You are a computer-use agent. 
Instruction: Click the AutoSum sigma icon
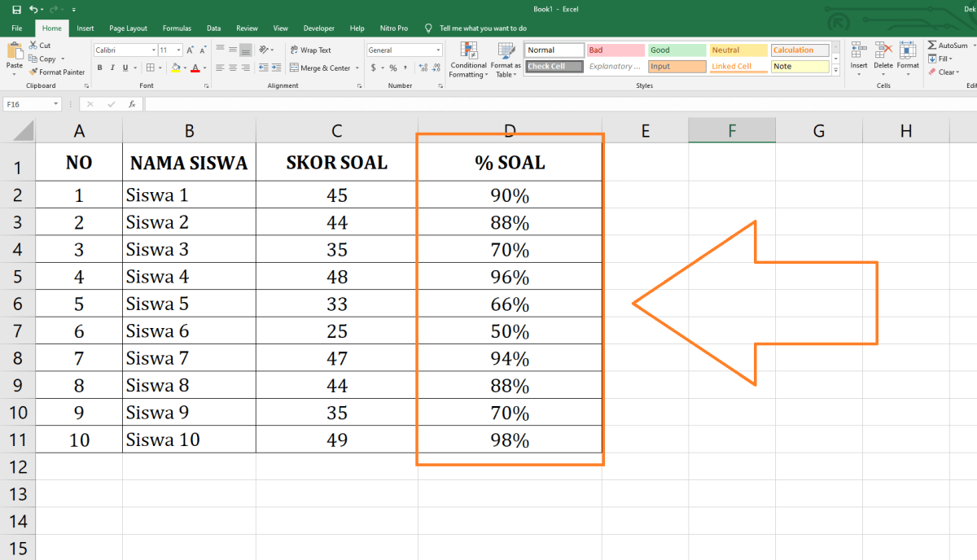[933, 46]
